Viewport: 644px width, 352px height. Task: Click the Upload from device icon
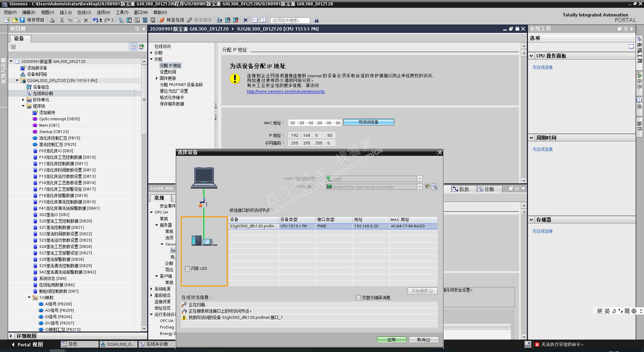point(137,20)
